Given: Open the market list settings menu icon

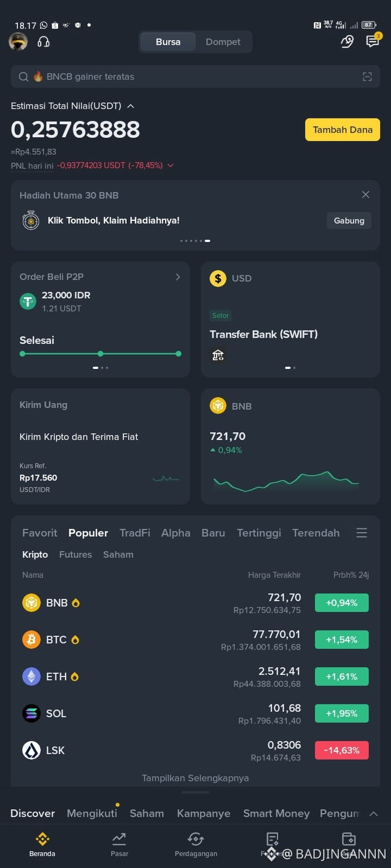Looking at the screenshot, I should (x=362, y=533).
